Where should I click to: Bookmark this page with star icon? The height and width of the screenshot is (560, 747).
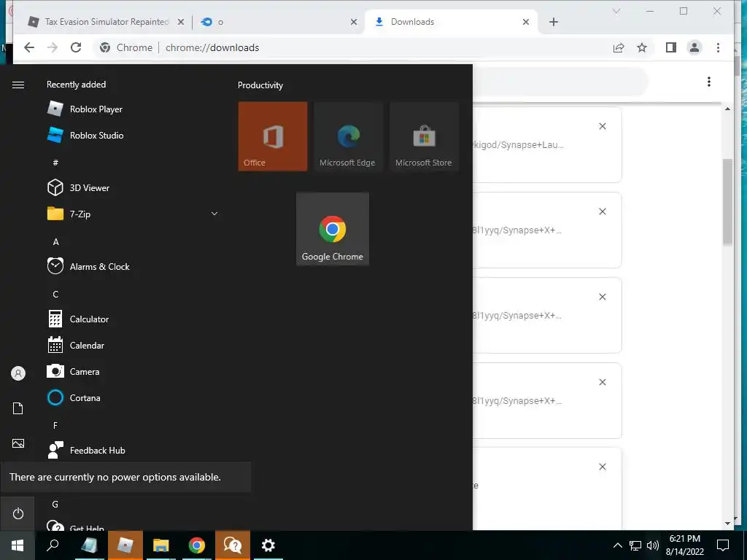point(642,47)
